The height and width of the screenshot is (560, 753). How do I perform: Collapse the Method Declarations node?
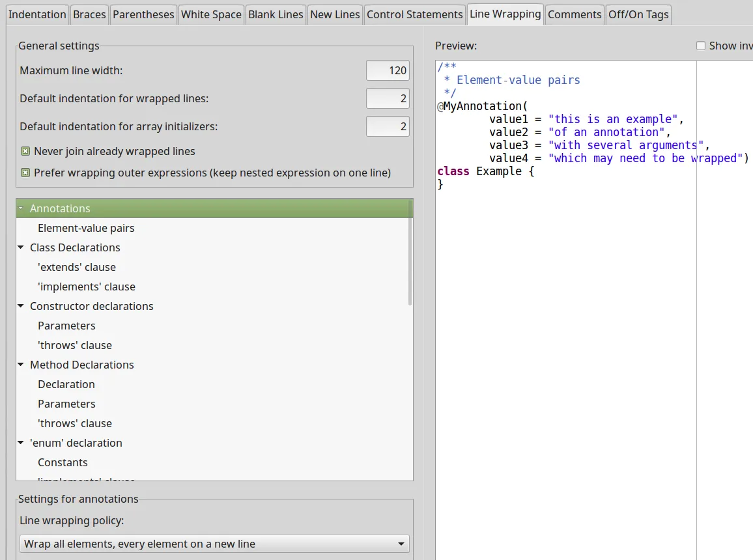click(21, 365)
